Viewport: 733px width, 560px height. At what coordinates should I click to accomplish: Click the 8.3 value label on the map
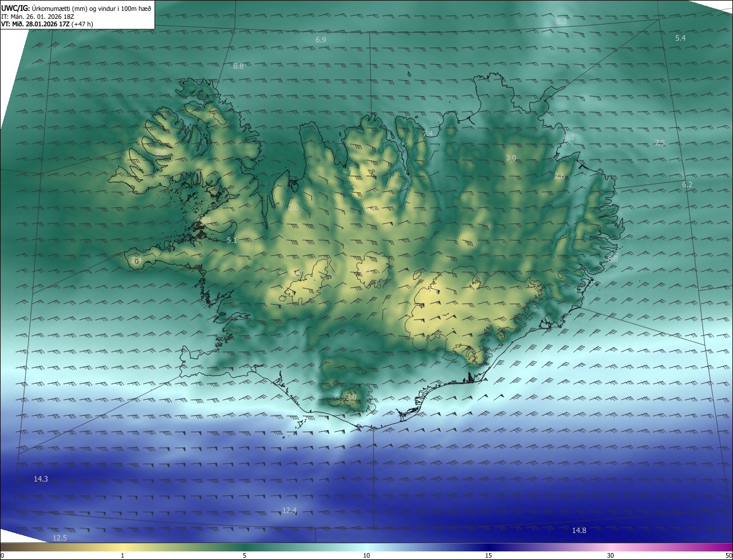pyautogui.click(x=561, y=21)
